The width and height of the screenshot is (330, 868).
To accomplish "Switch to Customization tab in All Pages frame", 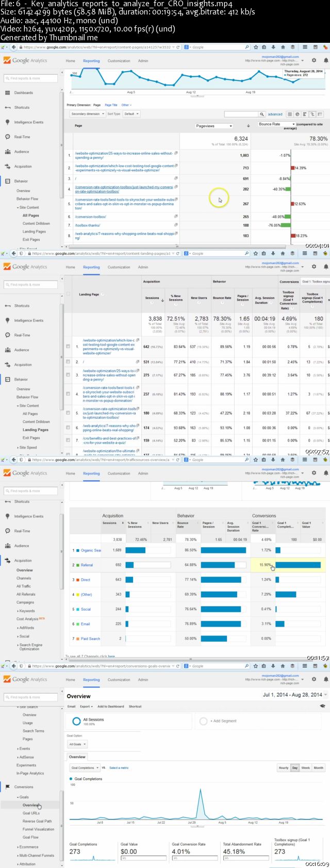I will pos(119,61).
